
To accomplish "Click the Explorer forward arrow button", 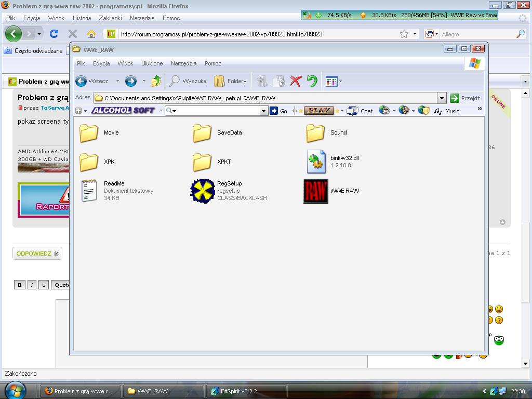I will coord(131,81).
